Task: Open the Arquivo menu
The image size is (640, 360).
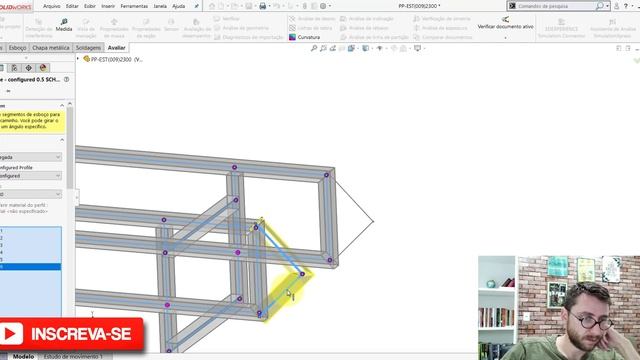Action: (51, 6)
